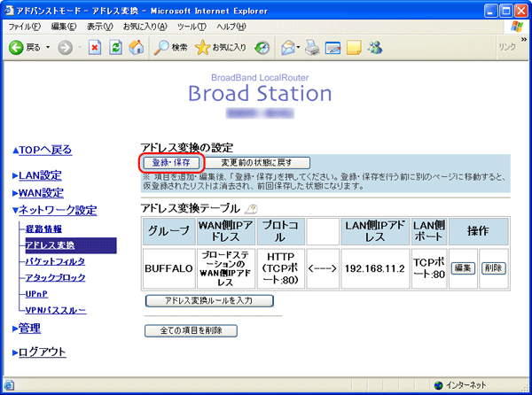Minimize the Internet Explorer window
The height and width of the screenshot is (395, 532).
tap(490, 12)
